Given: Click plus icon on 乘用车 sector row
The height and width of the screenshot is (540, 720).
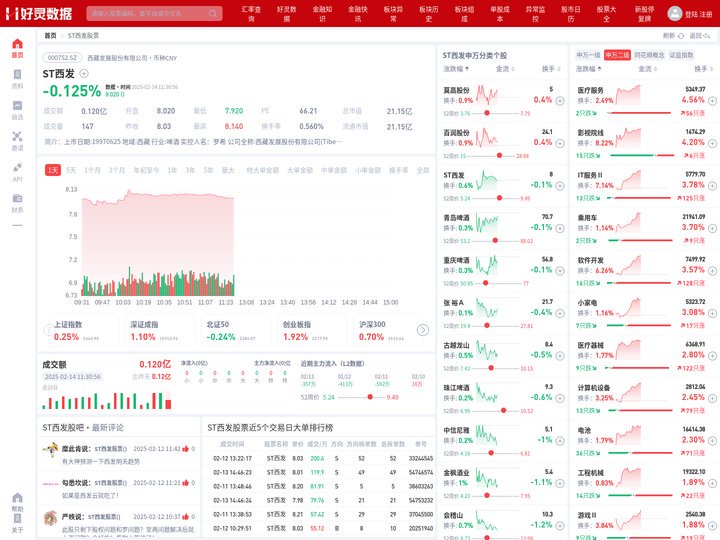Looking at the screenshot, I should (x=712, y=228).
